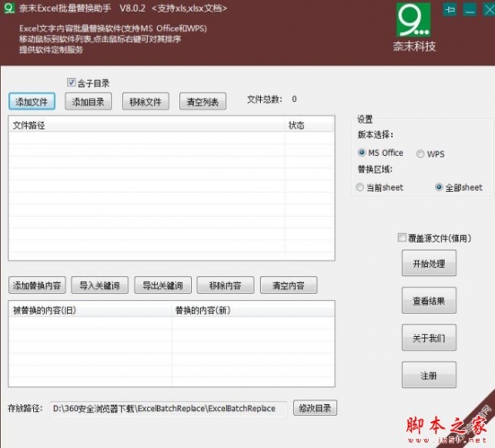Click 替换的内容(新) column header

point(253,310)
